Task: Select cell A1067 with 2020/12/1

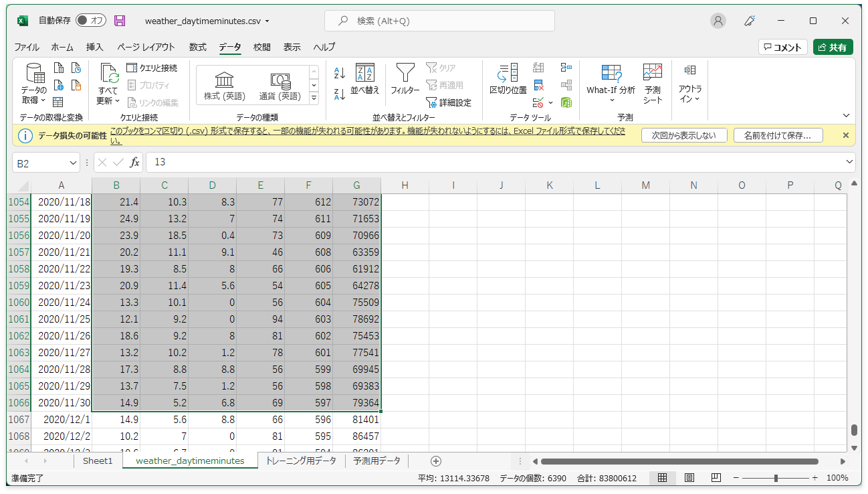Action: point(61,420)
